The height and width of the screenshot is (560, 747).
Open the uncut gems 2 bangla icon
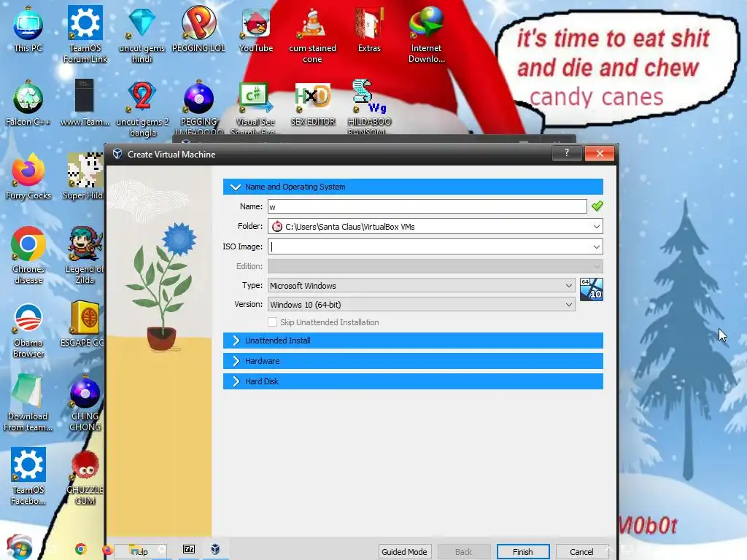pos(142,108)
